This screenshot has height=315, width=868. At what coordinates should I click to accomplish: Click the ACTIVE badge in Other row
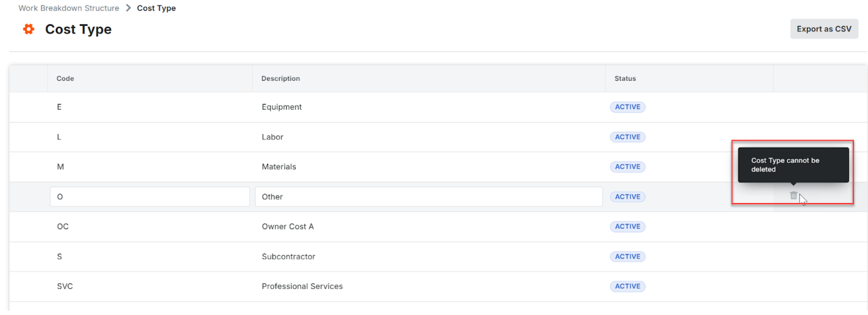(x=627, y=197)
